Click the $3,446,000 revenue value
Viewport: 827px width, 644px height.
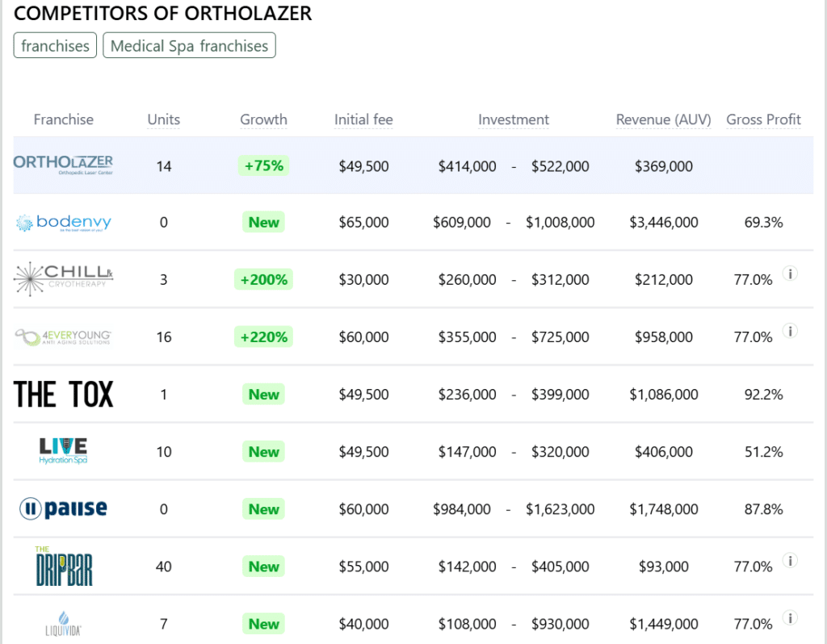tap(664, 223)
